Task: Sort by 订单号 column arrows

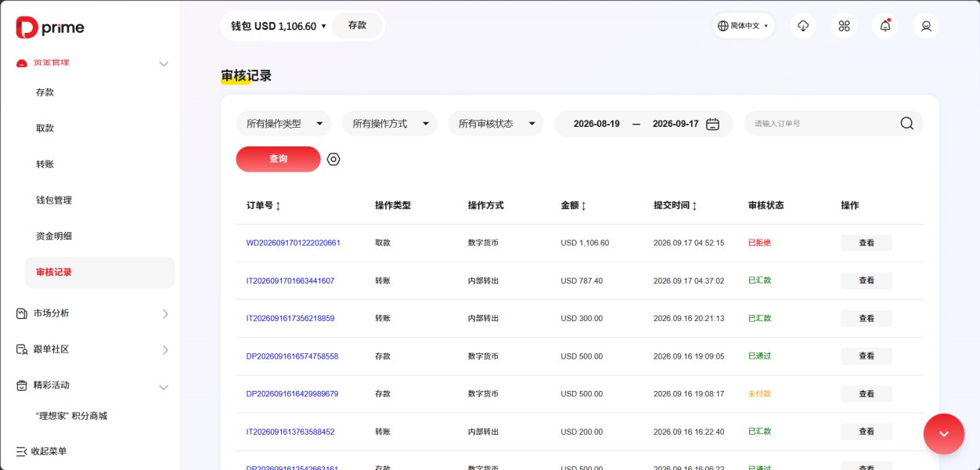Action: (278, 205)
